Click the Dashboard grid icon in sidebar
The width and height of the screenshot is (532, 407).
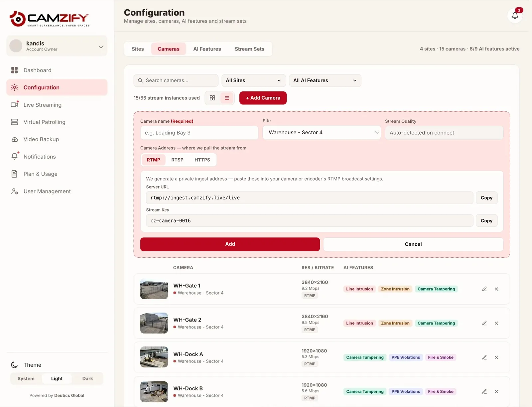tap(14, 70)
